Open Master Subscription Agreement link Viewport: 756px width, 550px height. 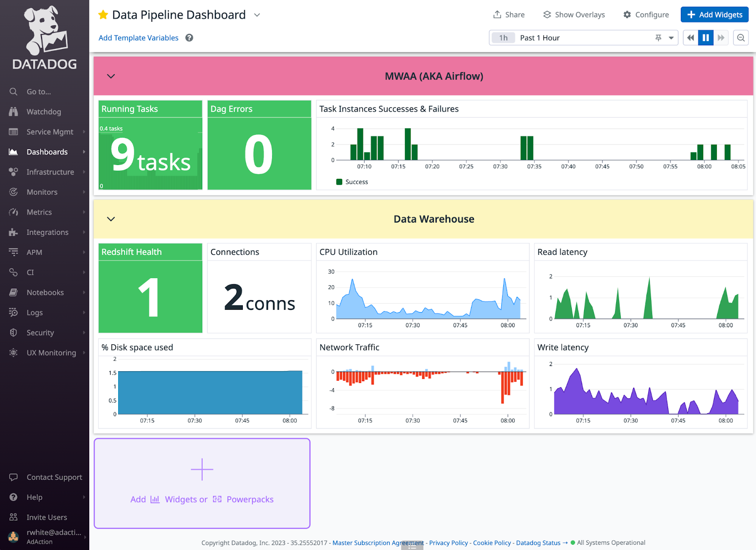(x=378, y=543)
